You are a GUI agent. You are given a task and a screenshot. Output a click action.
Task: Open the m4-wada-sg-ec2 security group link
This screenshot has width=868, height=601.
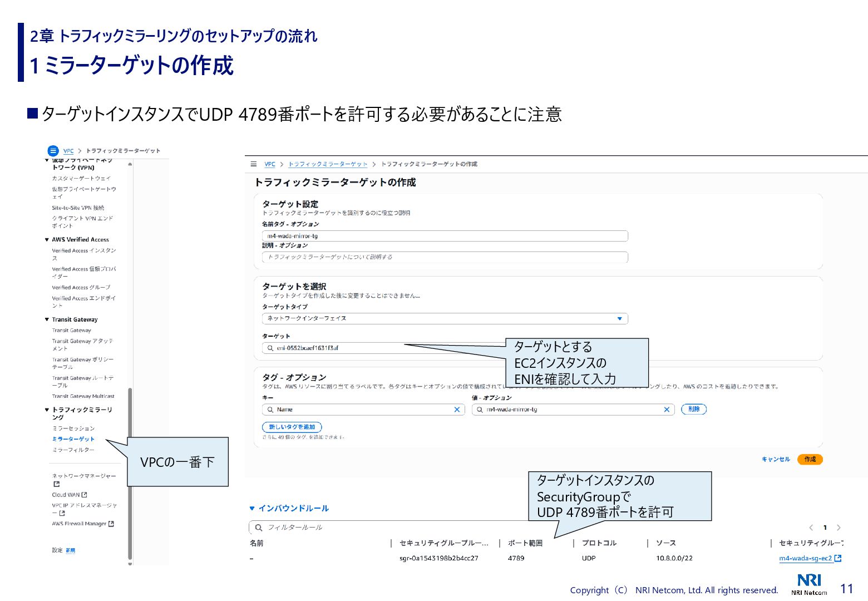pyautogui.click(x=806, y=558)
